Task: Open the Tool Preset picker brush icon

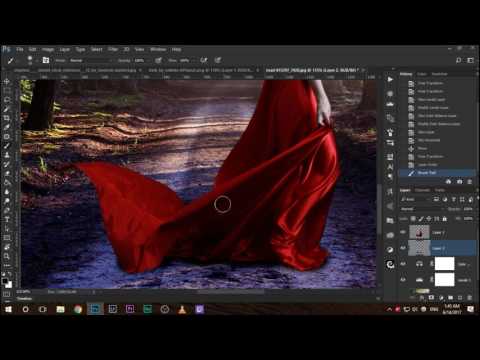Action: pyautogui.click(x=11, y=60)
